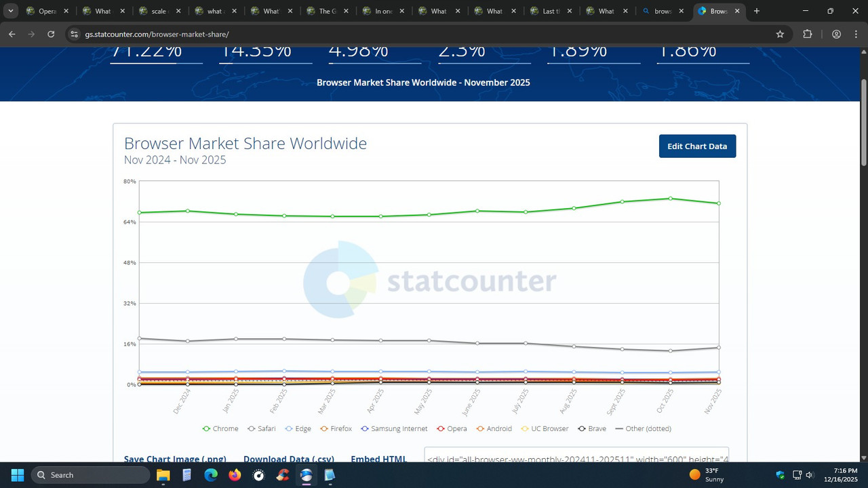The width and height of the screenshot is (868, 488).
Task: Click the Embed HTML link
Action: [378, 459]
